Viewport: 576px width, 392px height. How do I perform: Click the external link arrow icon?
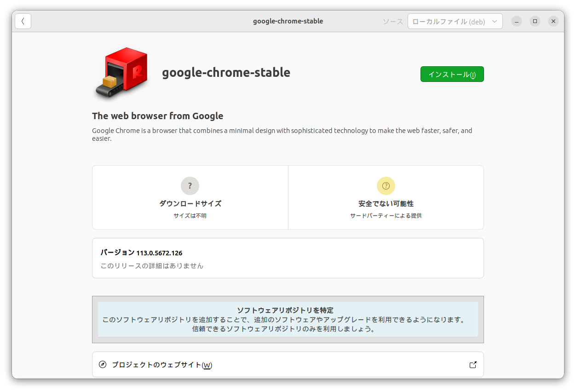[473, 365]
